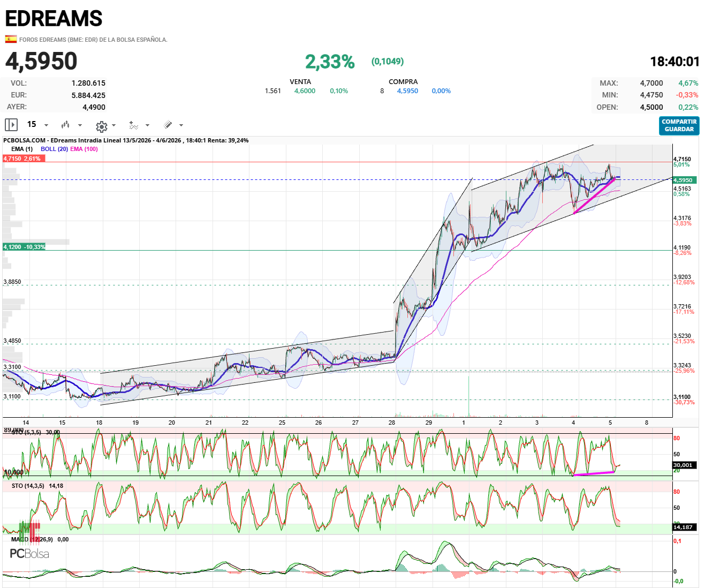Expand the arrow beside the add indicator icon

pyautogui.click(x=147, y=125)
